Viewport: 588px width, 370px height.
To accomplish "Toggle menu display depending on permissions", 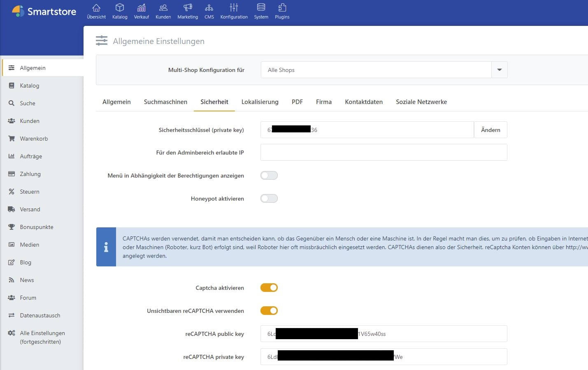I will pyautogui.click(x=269, y=176).
